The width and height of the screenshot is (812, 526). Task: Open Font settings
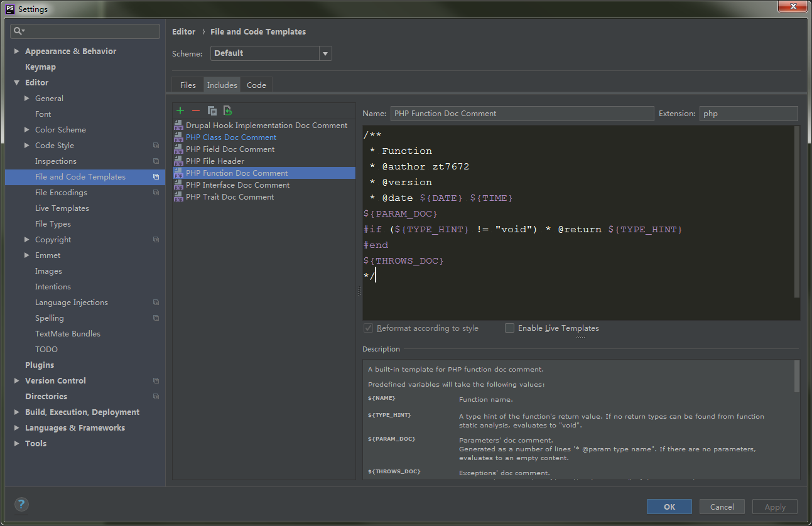tap(43, 114)
